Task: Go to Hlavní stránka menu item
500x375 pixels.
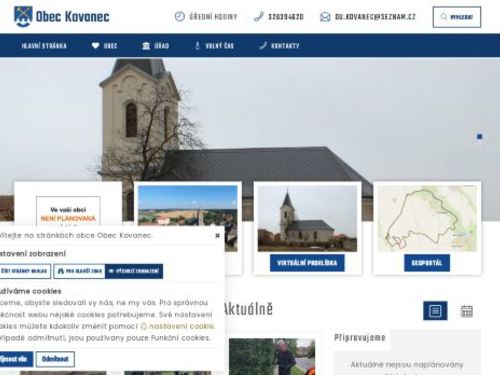Action: [44, 46]
